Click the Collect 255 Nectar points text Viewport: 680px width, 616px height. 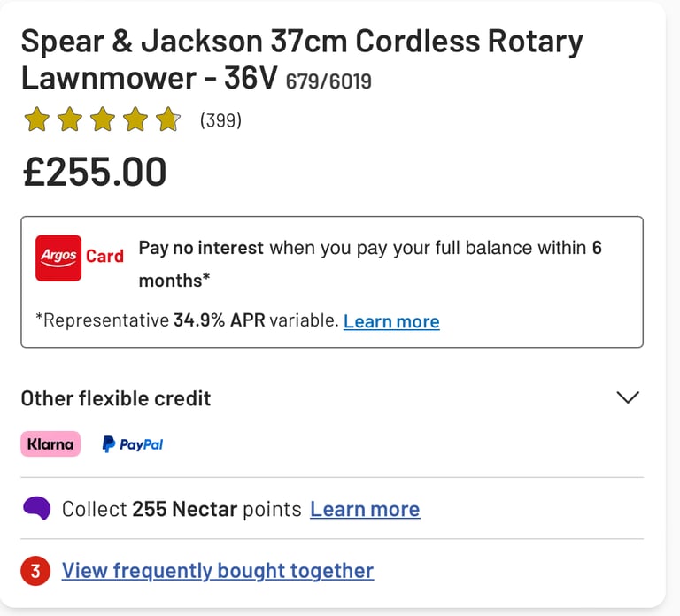pyautogui.click(x=182, y=509)
